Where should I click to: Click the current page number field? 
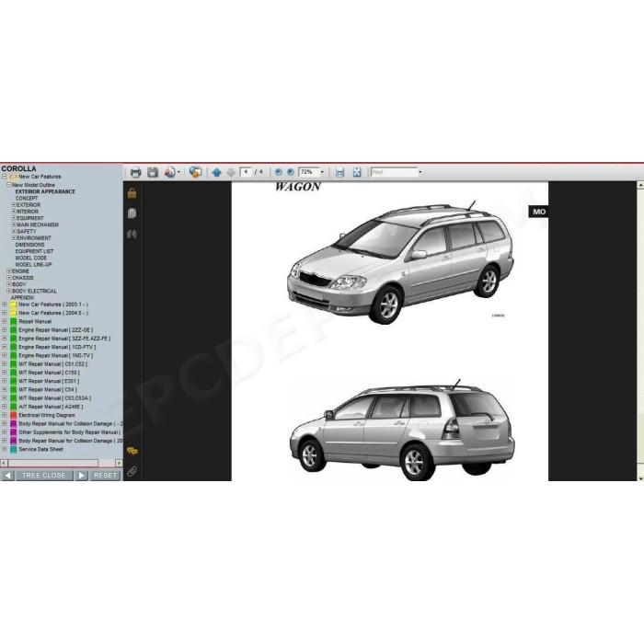click(x=246, y=172)
